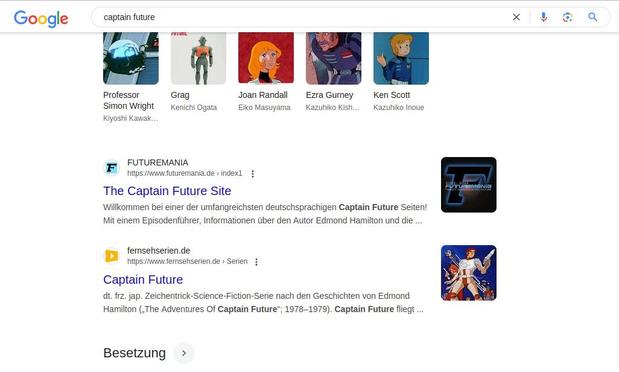Click voice actor Eiko Masuyama text
Image resolution: width=619 pixels, height=372 pixels.
coord(264,107)
